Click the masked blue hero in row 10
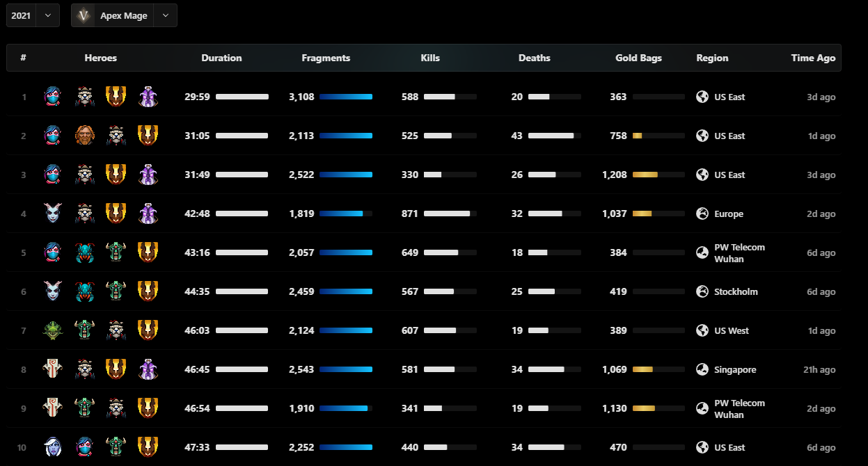This screenshot has height=466, width=868. (84, 447)
